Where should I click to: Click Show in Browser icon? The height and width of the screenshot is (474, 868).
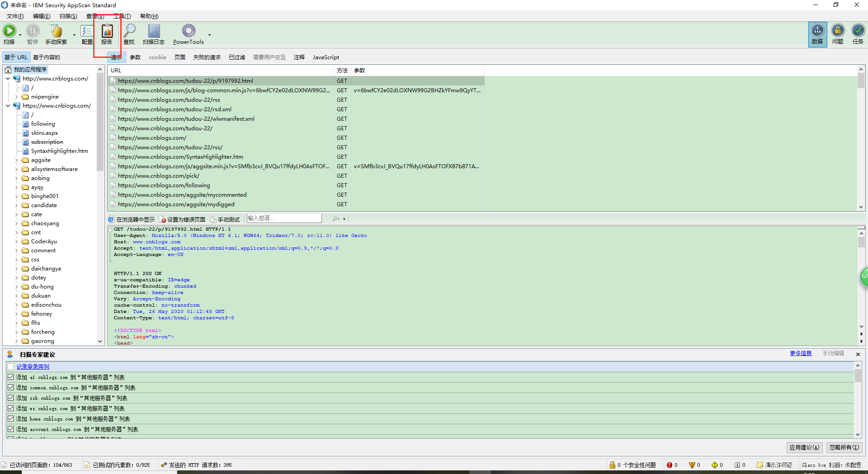111,219
